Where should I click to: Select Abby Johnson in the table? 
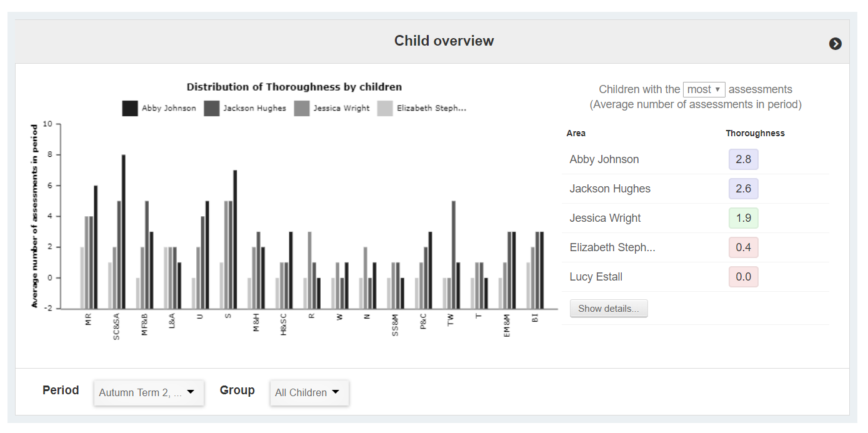point(604,159)
